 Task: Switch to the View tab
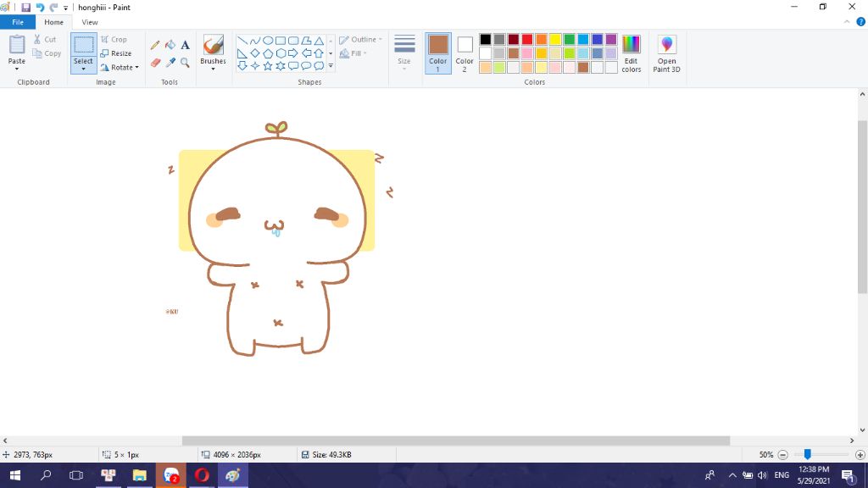pos(90,22)
